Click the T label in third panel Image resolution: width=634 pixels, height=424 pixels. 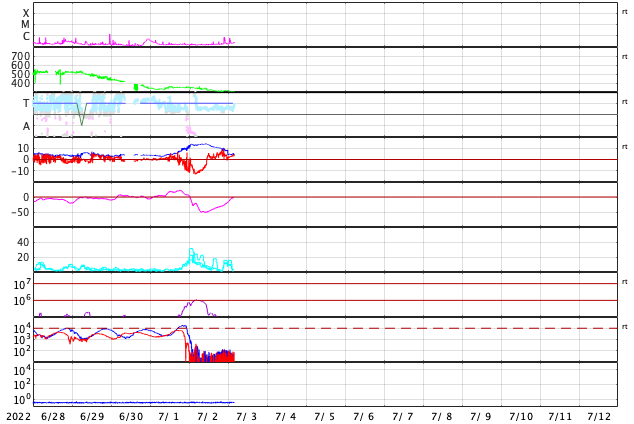pyautogui.click(x=26, y=103)
